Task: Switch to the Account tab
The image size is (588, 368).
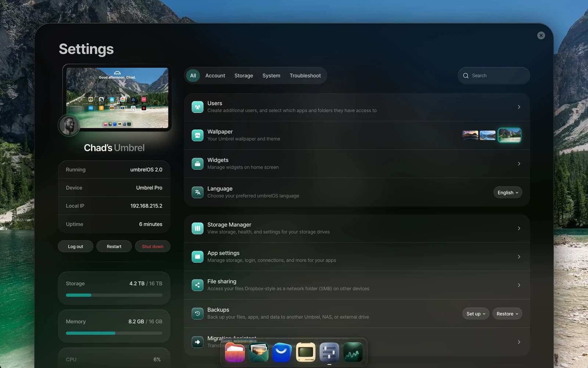Action: click(x=215, y=75)
